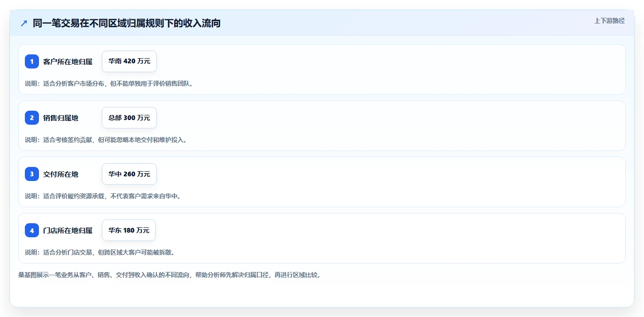
Task: Click step badge number 1
Action: coord(32,61)
